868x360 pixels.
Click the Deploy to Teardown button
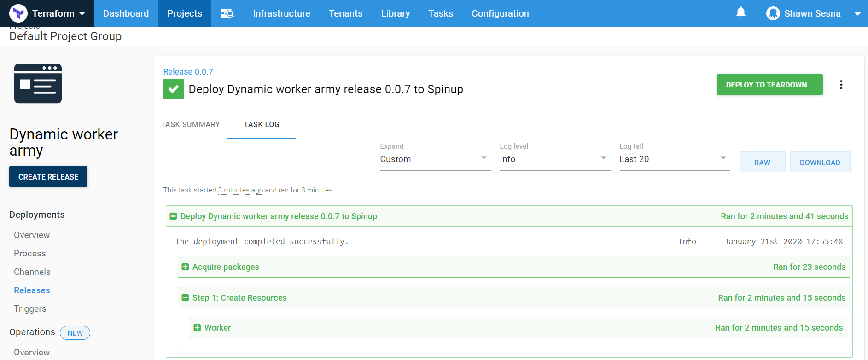point(769,85)
